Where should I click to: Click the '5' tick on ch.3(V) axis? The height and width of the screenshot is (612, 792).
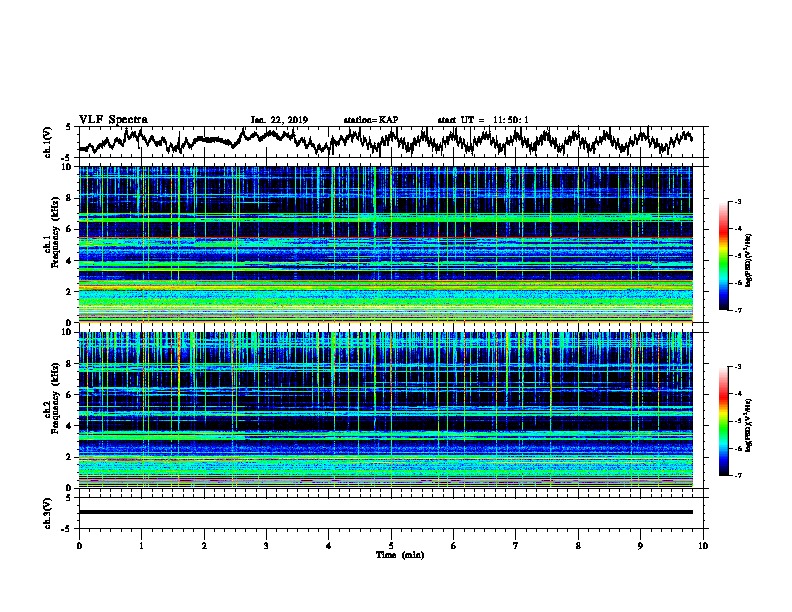[69, 498]
